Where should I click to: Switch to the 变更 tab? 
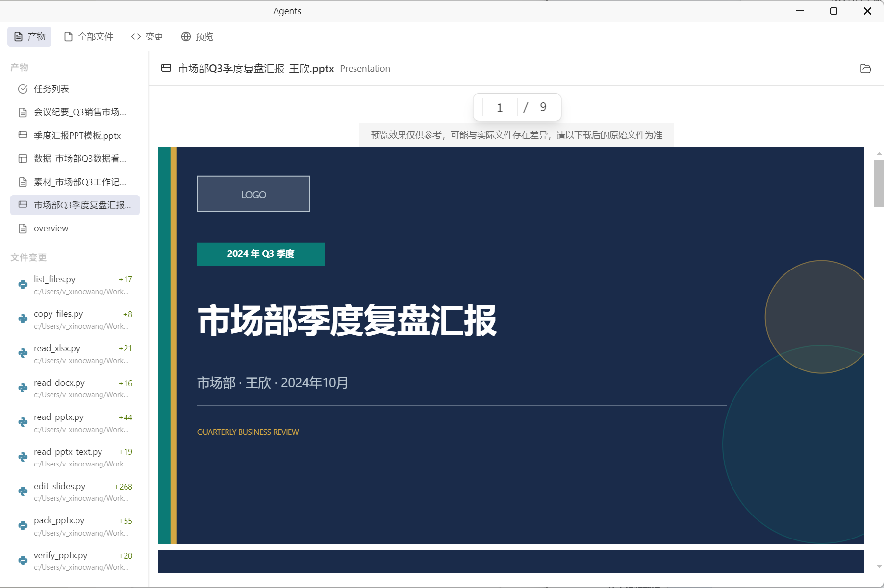click(x=147, y=37)
